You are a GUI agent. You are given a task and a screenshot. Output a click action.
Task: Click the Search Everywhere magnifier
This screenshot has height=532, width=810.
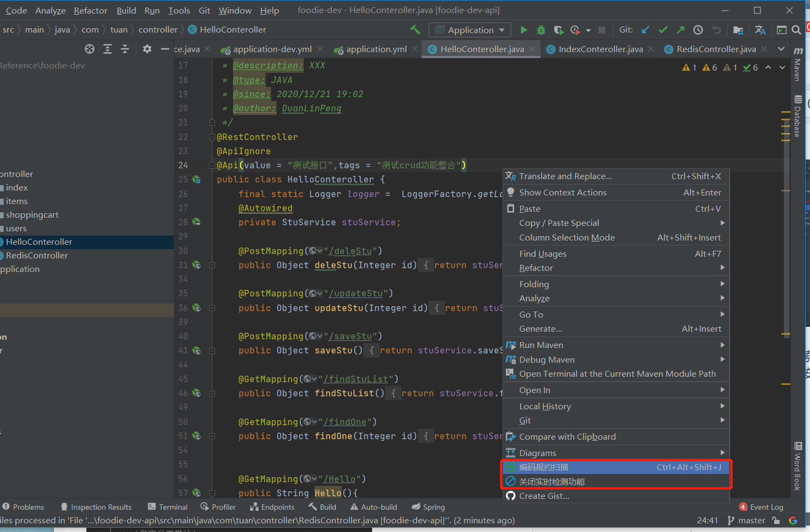pos(796,30)
